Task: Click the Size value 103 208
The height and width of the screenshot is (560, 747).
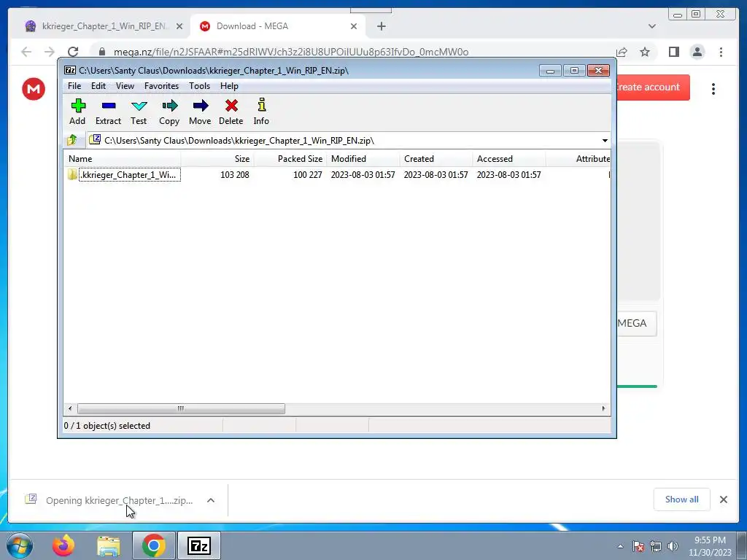Action: [x=234, y=175]
